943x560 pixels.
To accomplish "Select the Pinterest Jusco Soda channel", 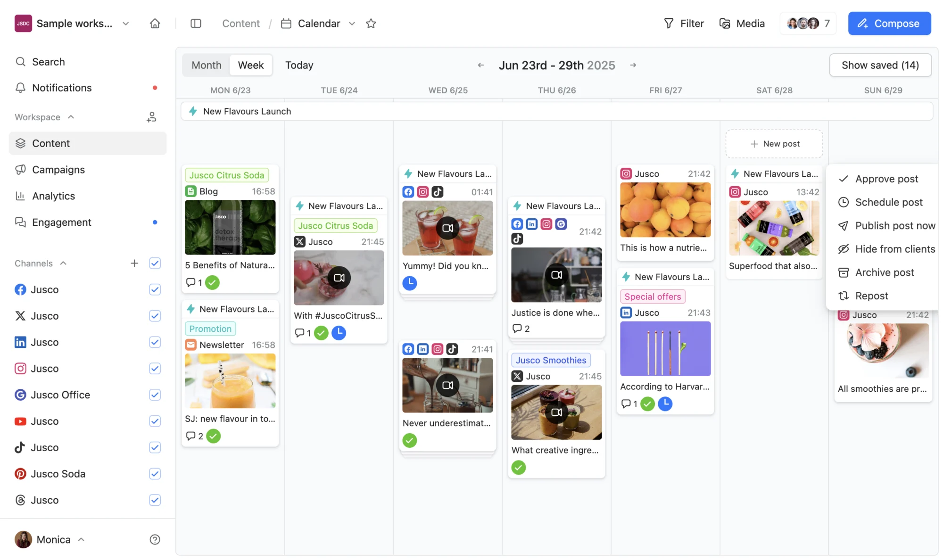I will pyautogui.click(x=50, y=474).
